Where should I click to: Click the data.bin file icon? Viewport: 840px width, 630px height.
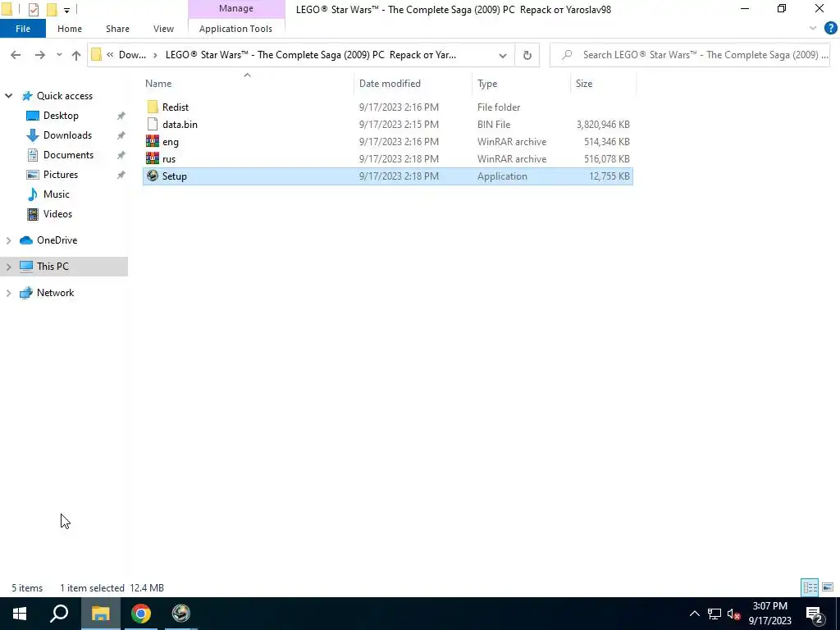point(153,125)
